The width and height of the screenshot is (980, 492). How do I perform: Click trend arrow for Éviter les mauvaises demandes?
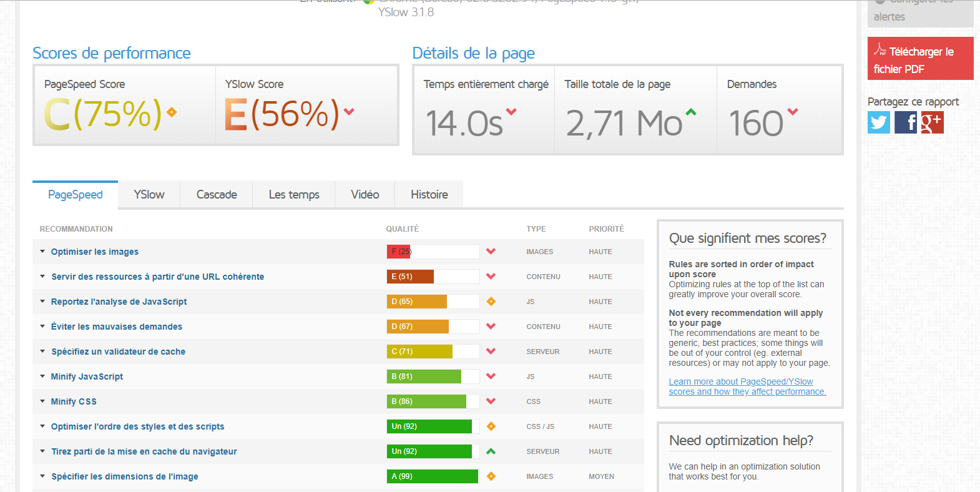coord(491,327)
